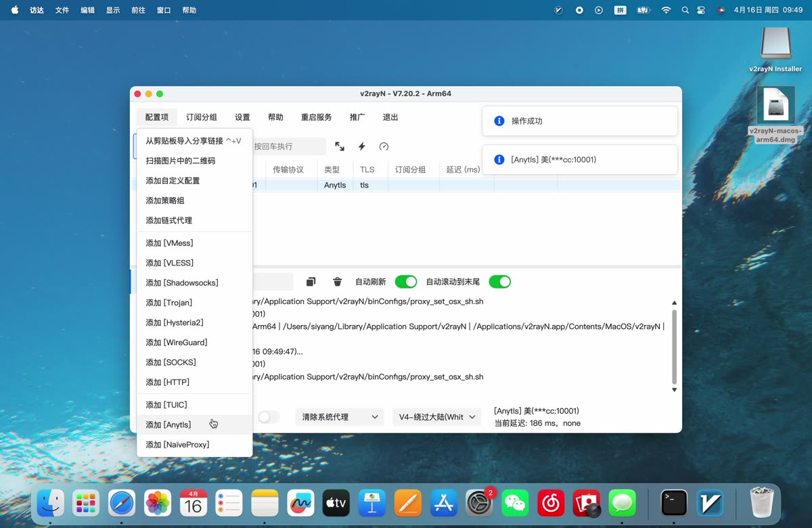Click the 操作成功 notification
This screenshot has width=812, height=528.
point(580,121)
